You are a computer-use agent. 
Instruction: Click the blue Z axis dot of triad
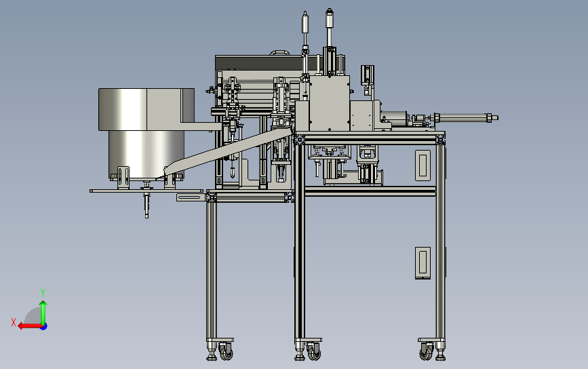(44, 327)
